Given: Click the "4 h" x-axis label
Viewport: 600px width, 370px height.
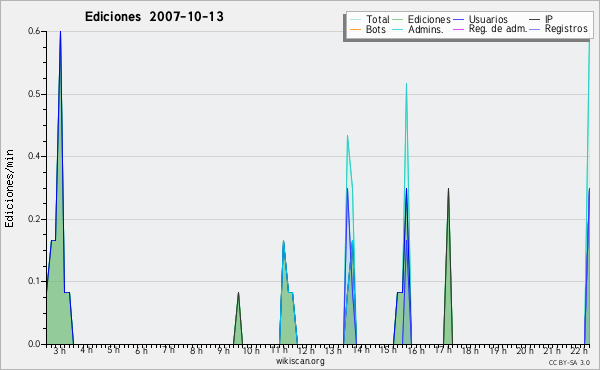Looking at the screenshot, I should tap(86, 350).
